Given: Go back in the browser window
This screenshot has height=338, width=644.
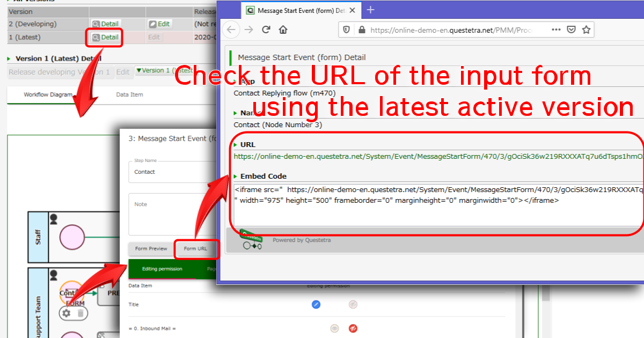Looking at the screenshot, I should pyautogui.click(x=231, y=30).
